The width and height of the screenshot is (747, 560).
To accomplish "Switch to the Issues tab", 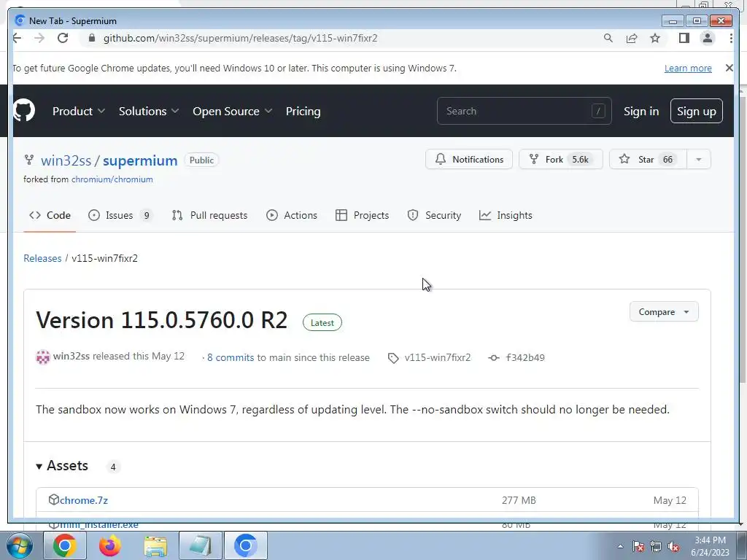I will tap(120, 215).
